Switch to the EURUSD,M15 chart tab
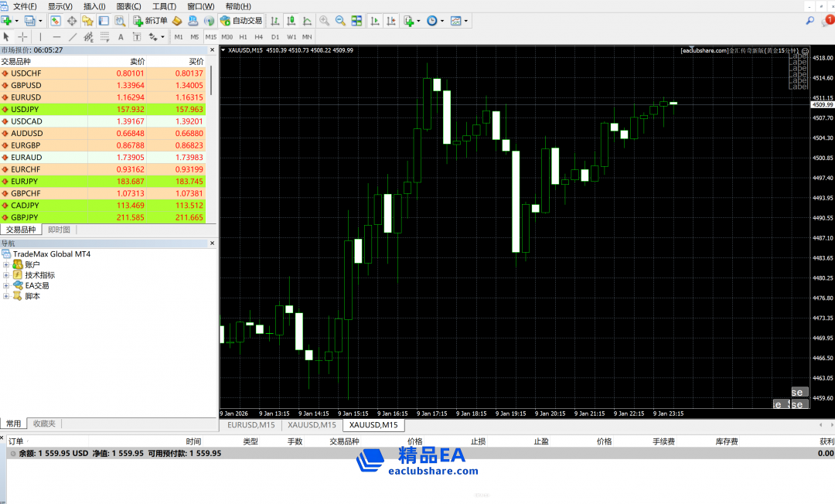Viewport: 835px width, 504px height. pos(251,425)
